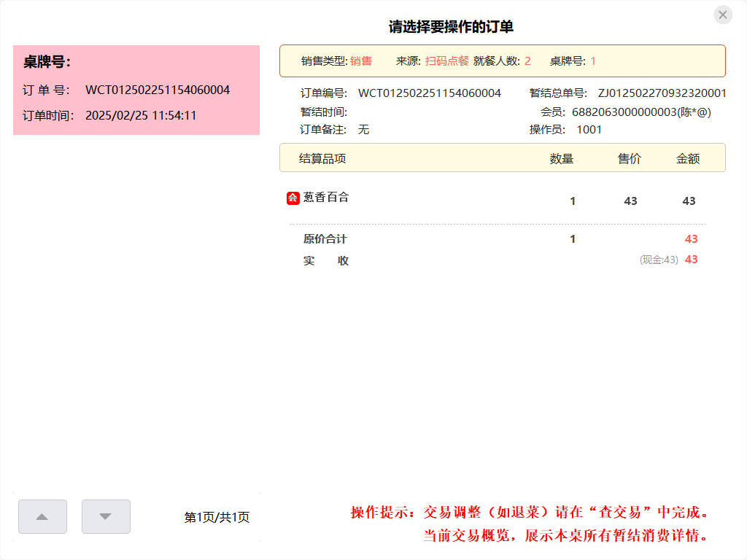Click the previous page up-arrow button

coord(42,516)
